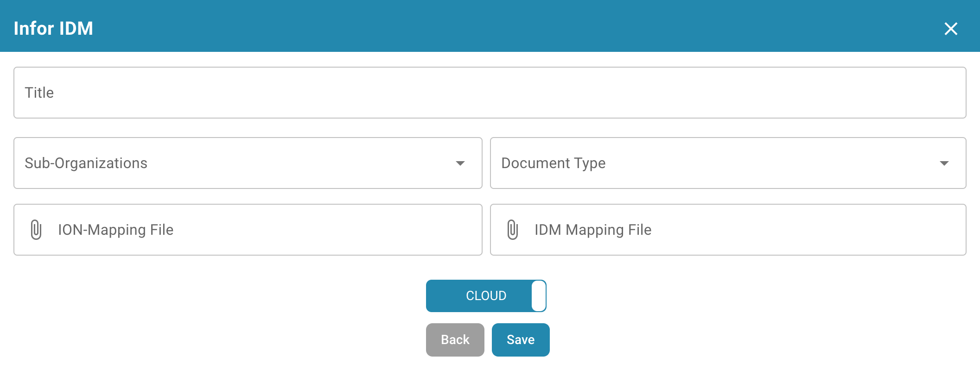Click the arrow in the Sub-Organizations field
The image size is (980, 370).
pos(460,163)
